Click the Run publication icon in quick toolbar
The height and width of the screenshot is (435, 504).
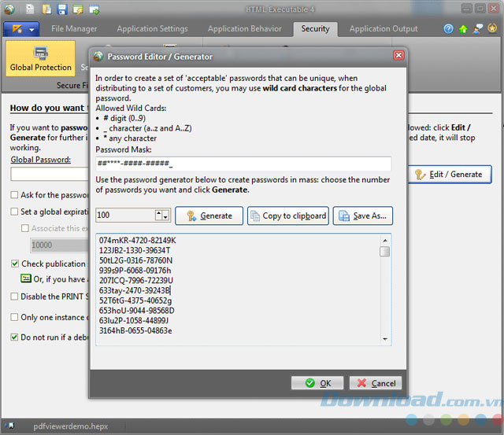(x=94, y=9)
